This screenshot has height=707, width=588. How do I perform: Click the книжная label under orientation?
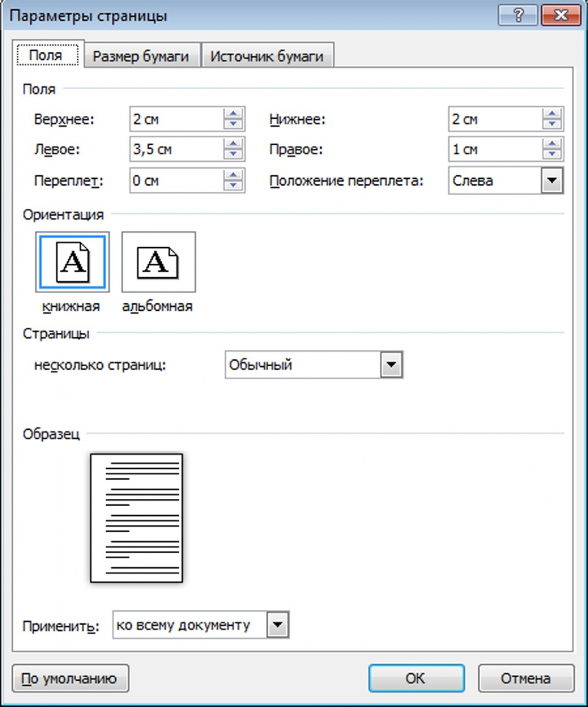pyautogui.click(x=71, y=306)
